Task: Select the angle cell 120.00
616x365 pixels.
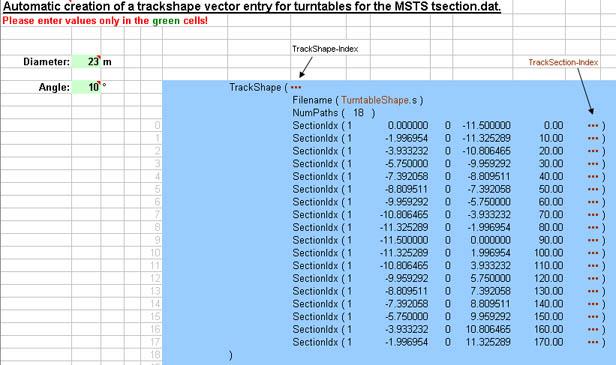Action: [x=548, y=279]
